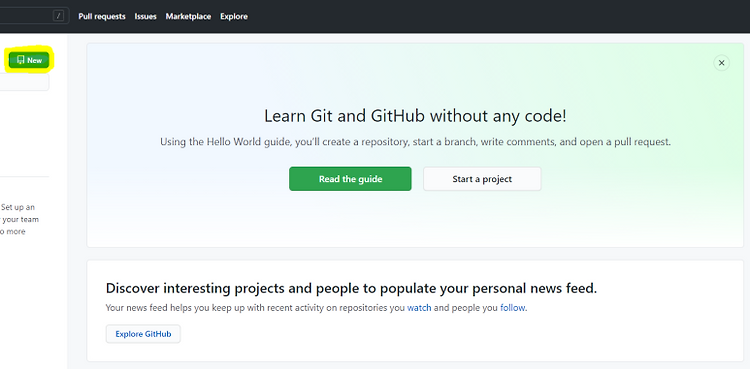
Task: Select Explore in the top navigation bar
Action: point(234,16)
